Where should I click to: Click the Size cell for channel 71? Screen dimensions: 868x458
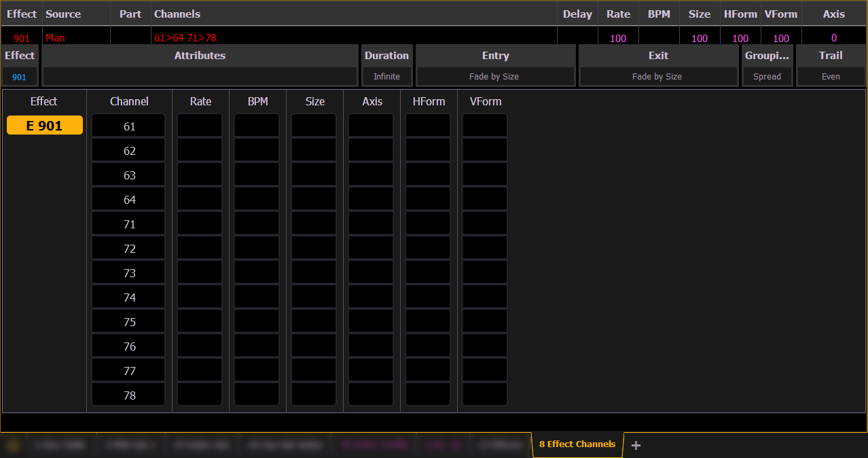click(x=314, y=224)
